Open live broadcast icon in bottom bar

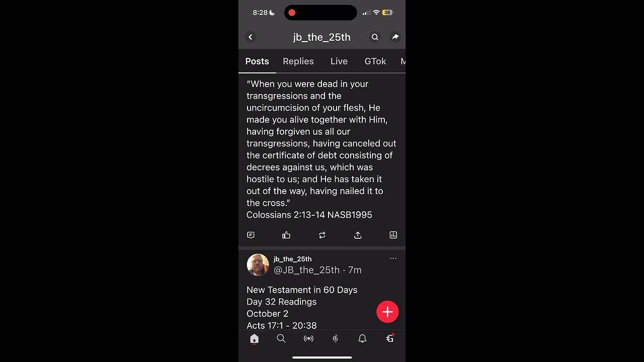click(x=308, y=339)
